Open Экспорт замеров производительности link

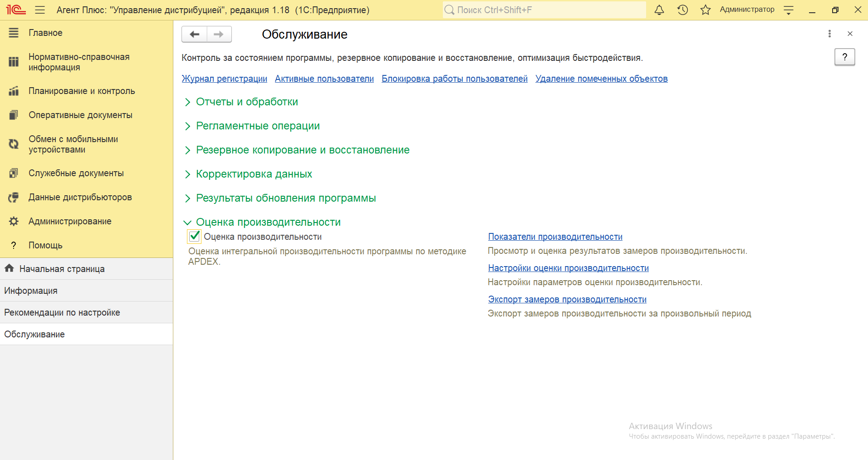567,299
